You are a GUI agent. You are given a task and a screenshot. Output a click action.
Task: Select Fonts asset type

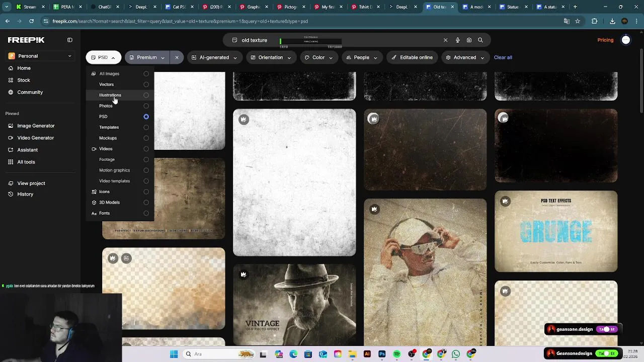pos(120,213)
